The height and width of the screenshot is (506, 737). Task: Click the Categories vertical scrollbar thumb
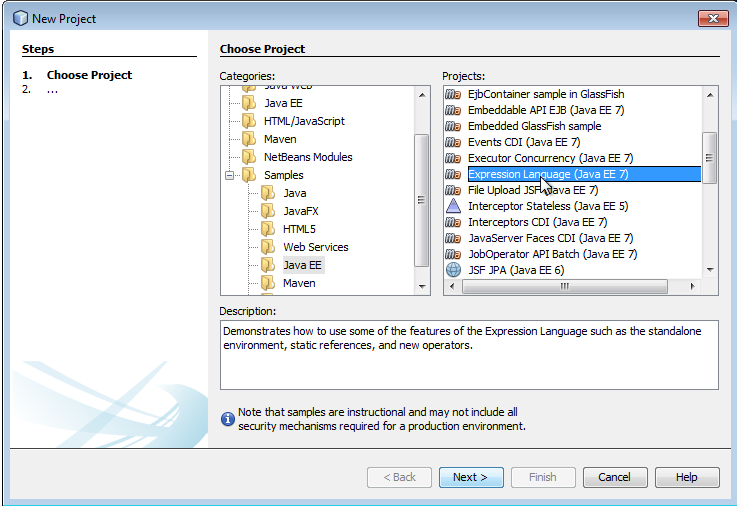pos(421,200)
